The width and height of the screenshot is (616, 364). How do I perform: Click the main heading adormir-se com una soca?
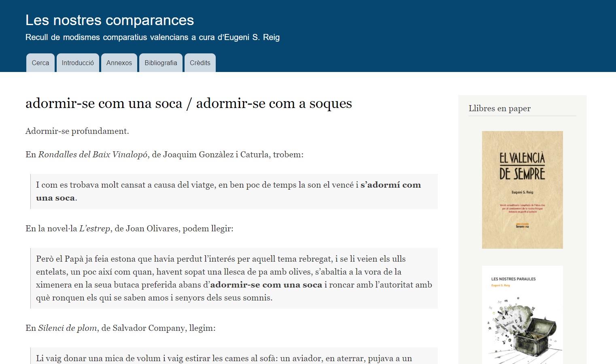pyautogui.click(x=189, y=104)
